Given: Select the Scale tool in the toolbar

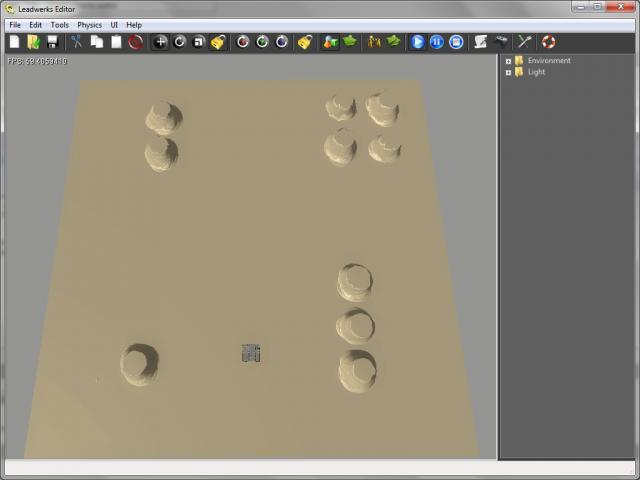Looking at the screenshot, I should (x=199, y=42).
